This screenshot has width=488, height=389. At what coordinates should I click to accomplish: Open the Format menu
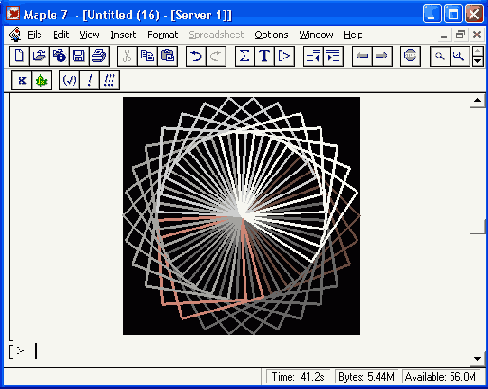coord(163,35)
